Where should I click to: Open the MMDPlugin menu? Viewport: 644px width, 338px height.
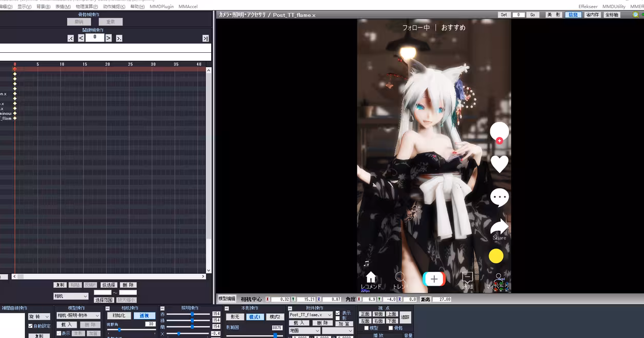pyautogui.click(x=162, y=7)
